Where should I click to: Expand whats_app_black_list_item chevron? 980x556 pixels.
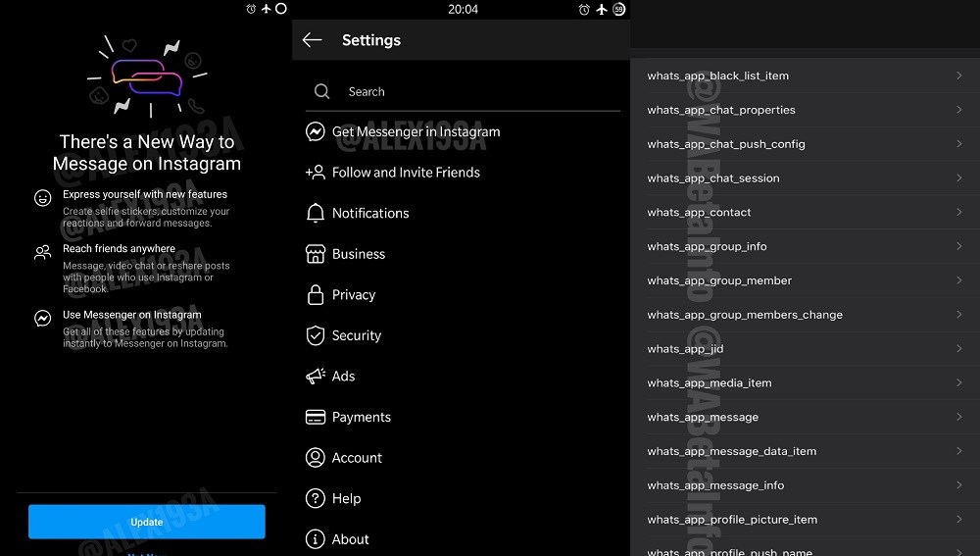tap(958, 76)
